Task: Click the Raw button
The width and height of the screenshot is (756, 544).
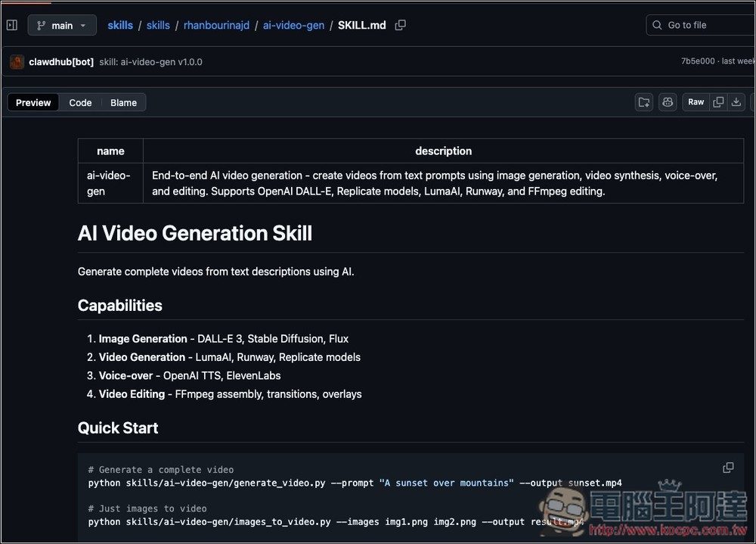Action: pos(696,101)
